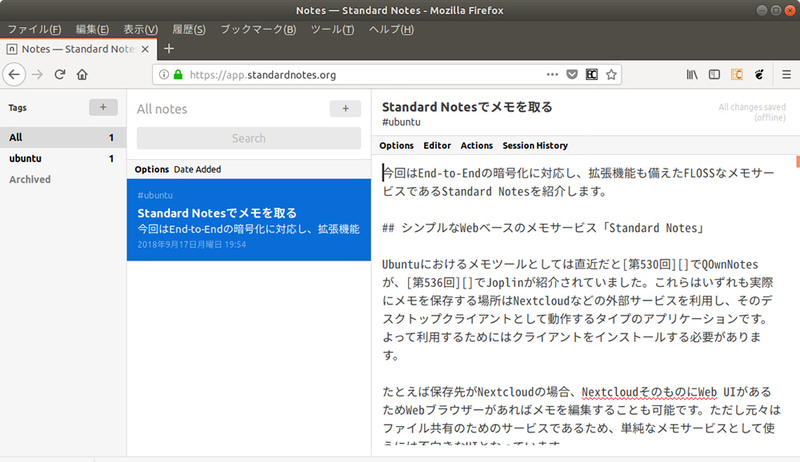This screenshot has height=462, width=800.
Task: Click the note editor scrollbar thumb
Action: [x=797, y=162]
